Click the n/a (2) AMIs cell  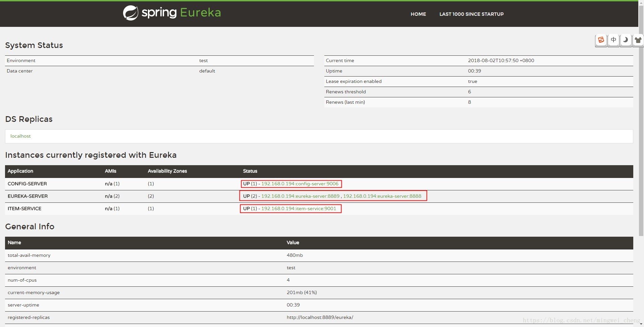coord(112,196)
